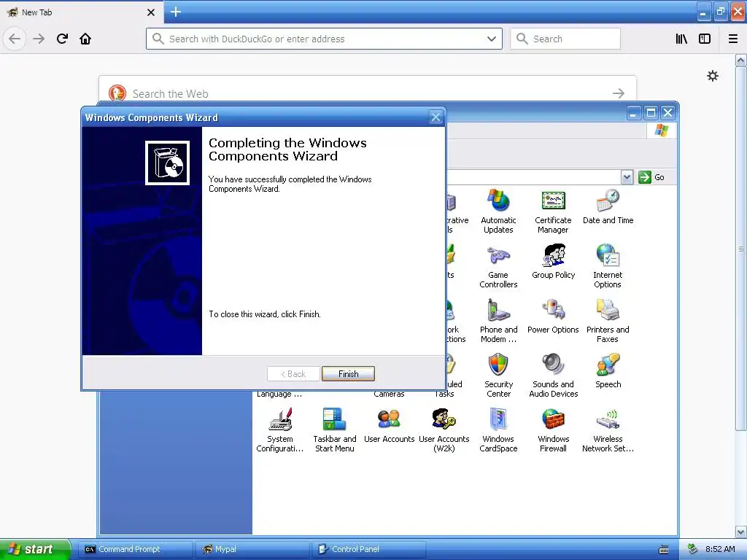Open the Windows start menu
Screen dimensions: 747x560
[35, 549]
